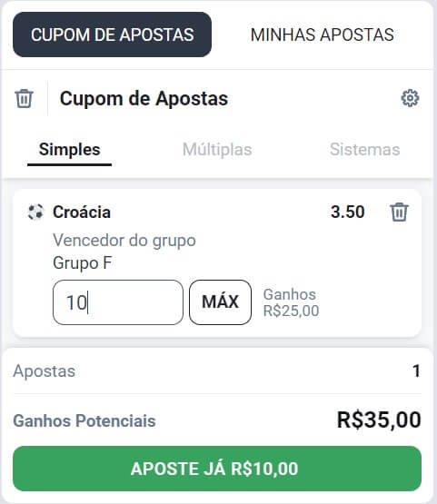437x504 pixels.
Task: Clear the whole bet slip with the trash icon
Action: pos(25,98)
